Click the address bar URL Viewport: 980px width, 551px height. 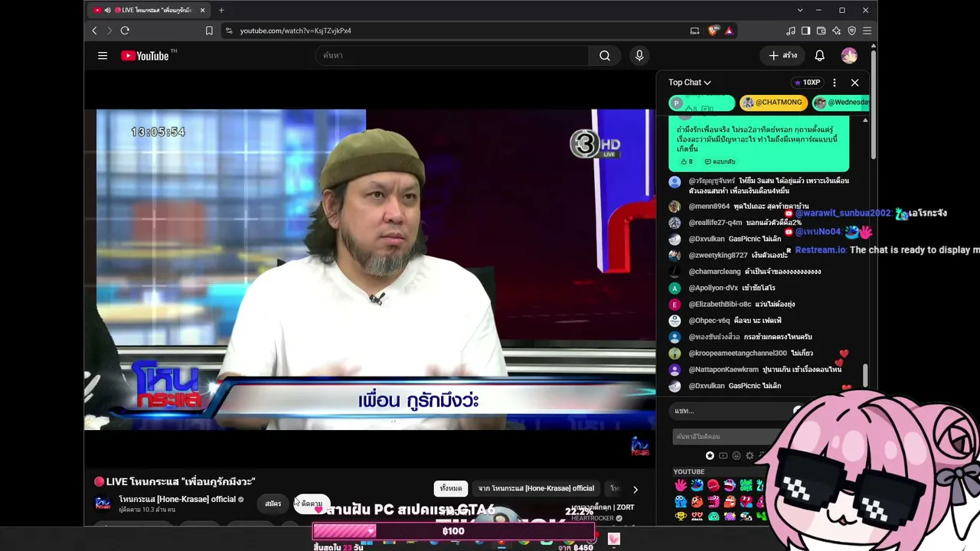pyautogui.click(x=296, y=31)
